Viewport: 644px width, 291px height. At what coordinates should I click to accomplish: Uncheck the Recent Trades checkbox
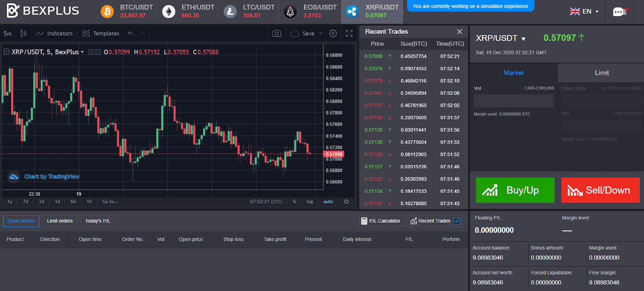(x=457, y=221)
